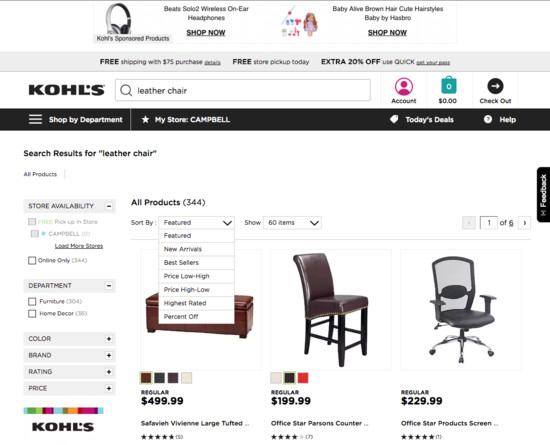The image size is (550, 445).
Task: Click Shop Now for Beats headphones
Action: click(206, 33)
